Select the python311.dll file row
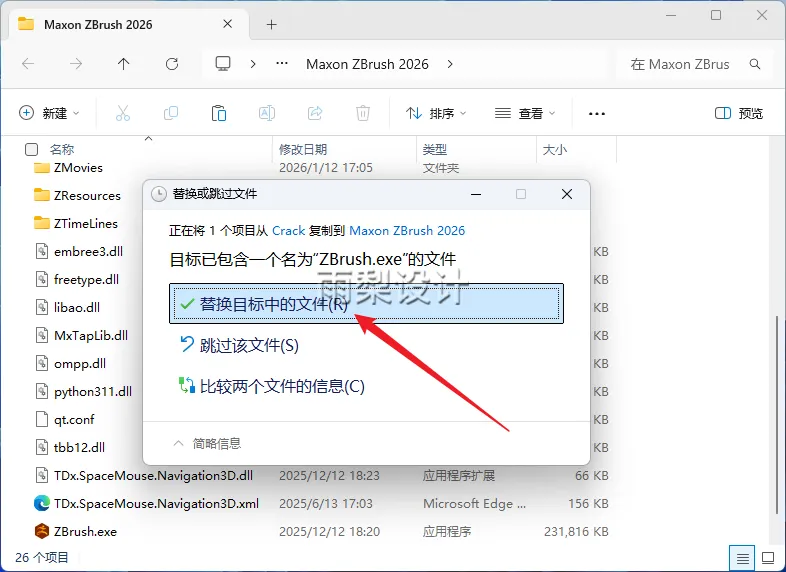This screenshot has width=786, height=572. pos(93,392)
